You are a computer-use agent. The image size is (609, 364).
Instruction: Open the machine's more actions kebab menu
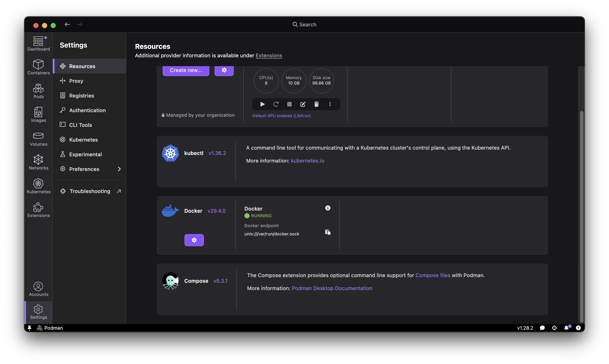click(330, 104)
